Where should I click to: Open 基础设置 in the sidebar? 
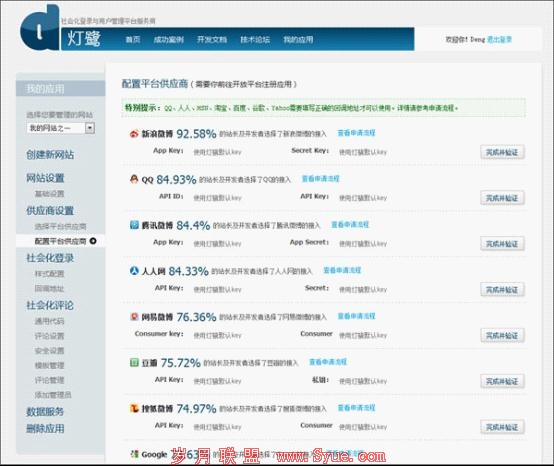pyautogui.click(x=49, y=194)
